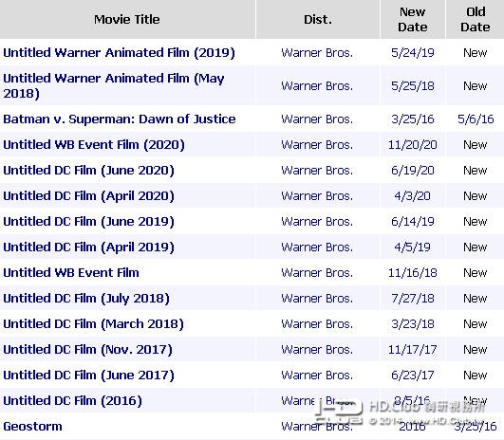Open Untitled DC Film (June 2019)
Screen dimensions: 504x440
(x=88, y=222)
